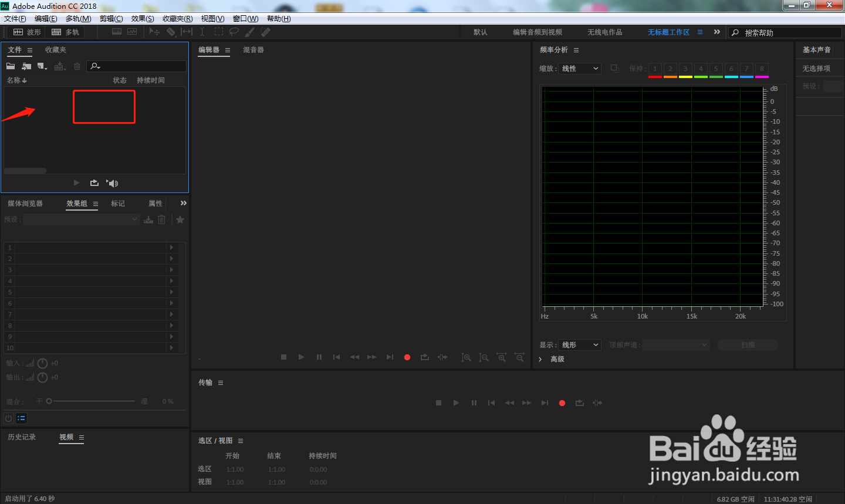The width and height of the screenshot is (845, 504).
Task: Click Zoom Out amplitude icon
Action: pos(484,357)
